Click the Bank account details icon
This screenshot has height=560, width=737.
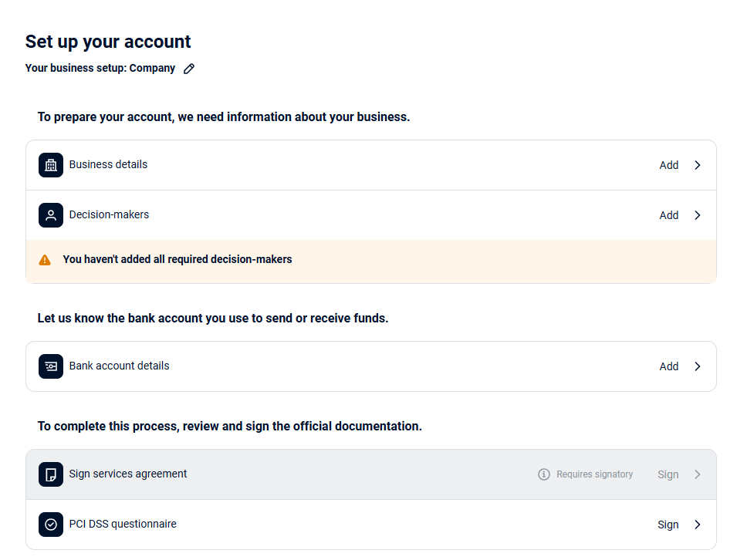pos(51,366)
